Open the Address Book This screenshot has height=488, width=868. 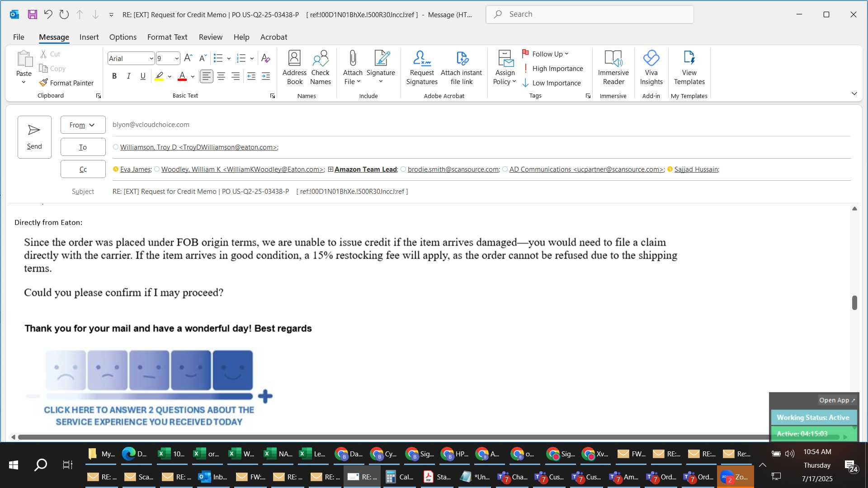[x=294, y=68]
